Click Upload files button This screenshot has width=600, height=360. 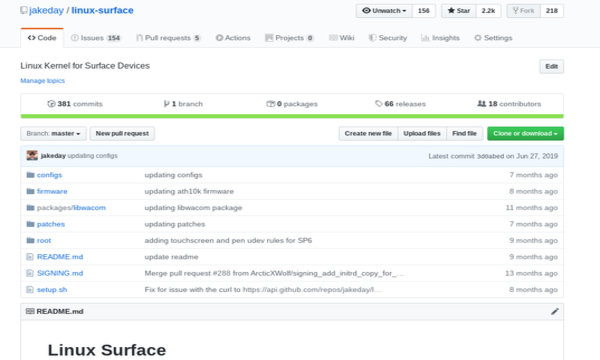pyautogui.click(x=422, y=134)
